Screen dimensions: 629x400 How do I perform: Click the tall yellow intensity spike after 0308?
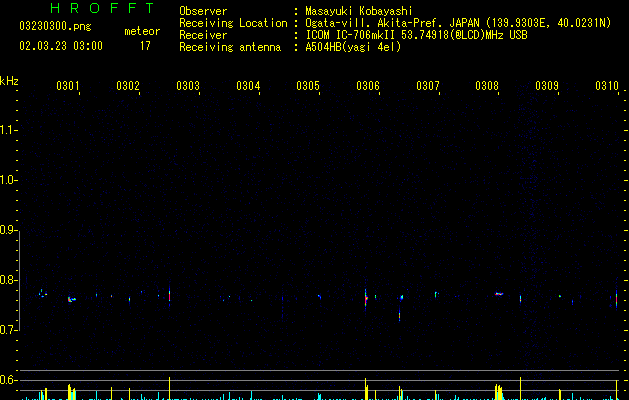(520, 388)
